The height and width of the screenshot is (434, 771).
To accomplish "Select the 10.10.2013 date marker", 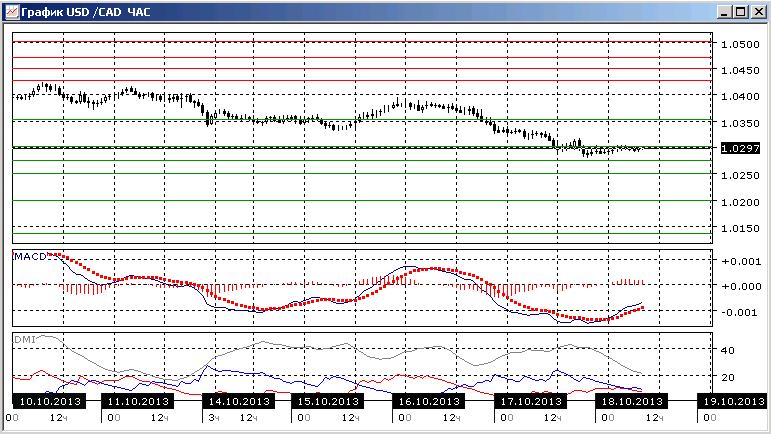I will (x=50, y=401).
